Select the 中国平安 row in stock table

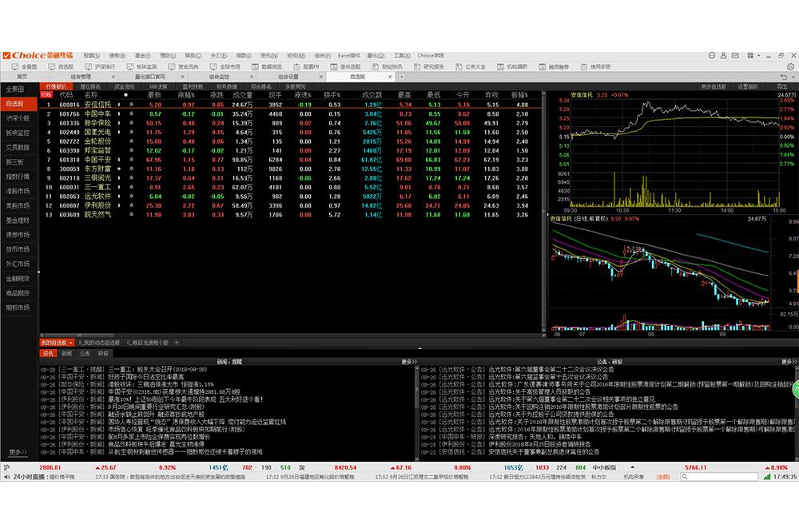(291, 160)
